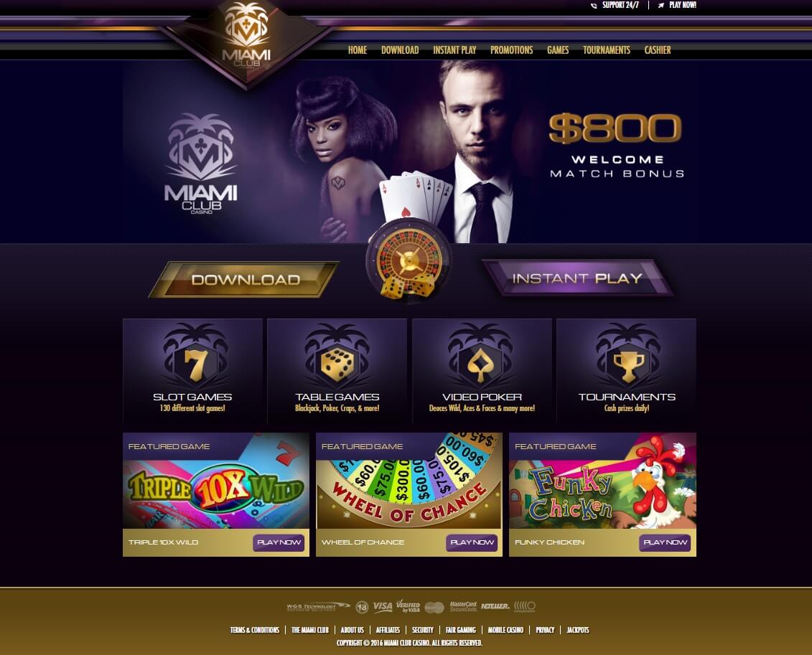Click the Support 24/7 phone icon

point(594,6)
